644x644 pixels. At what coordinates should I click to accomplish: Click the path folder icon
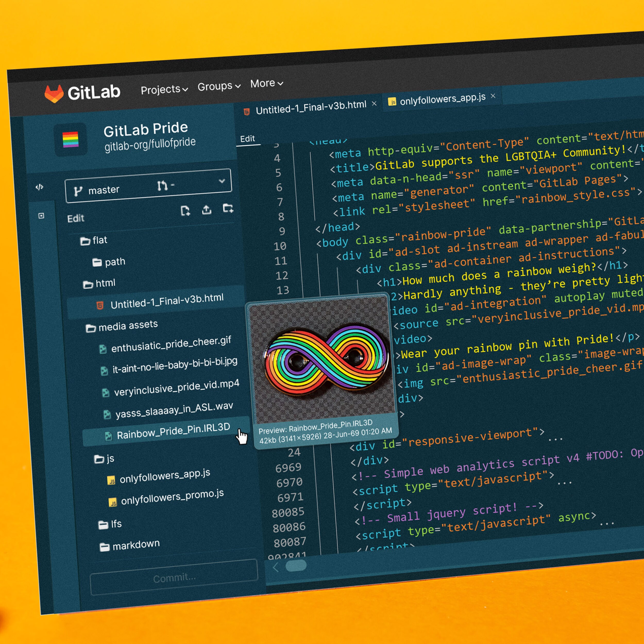[x=97, y=263]
